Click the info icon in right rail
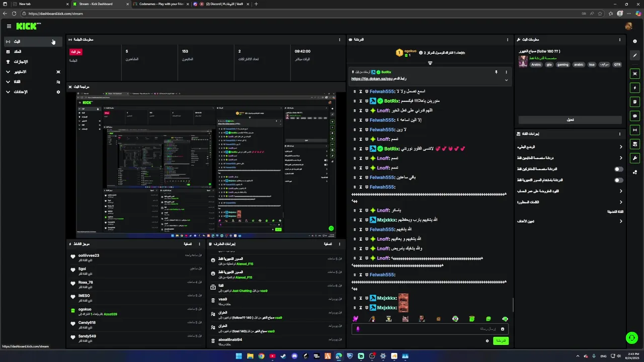The width and height of the screenshot is (644, 362). (x=635, y=41)
